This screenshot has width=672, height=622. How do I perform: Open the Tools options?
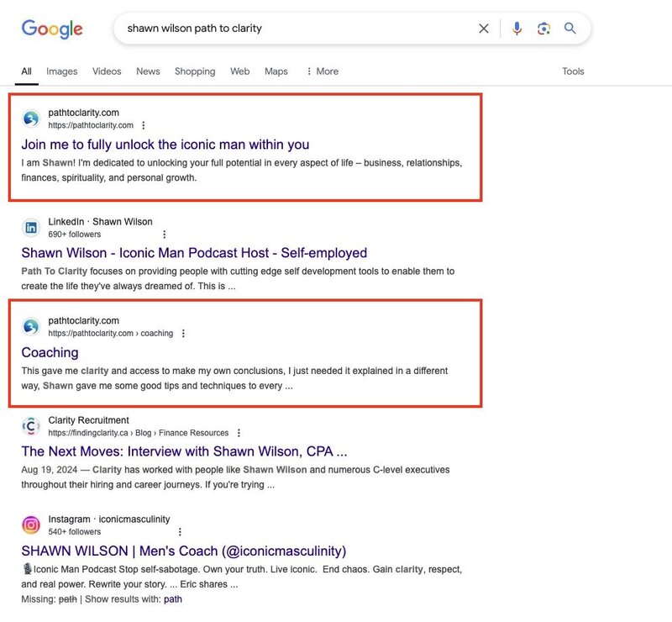coord(573,71)
